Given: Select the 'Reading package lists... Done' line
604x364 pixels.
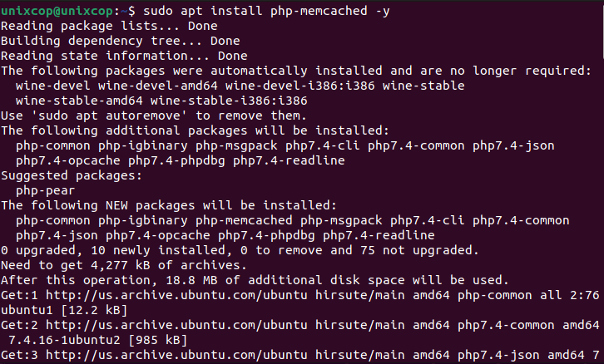Looking at the screenshot, I should click(x=109, y=26).
